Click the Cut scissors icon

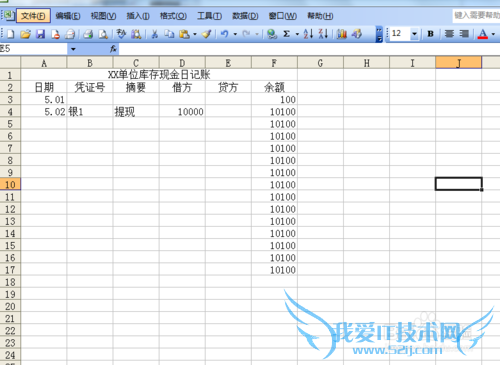[154, 34]
